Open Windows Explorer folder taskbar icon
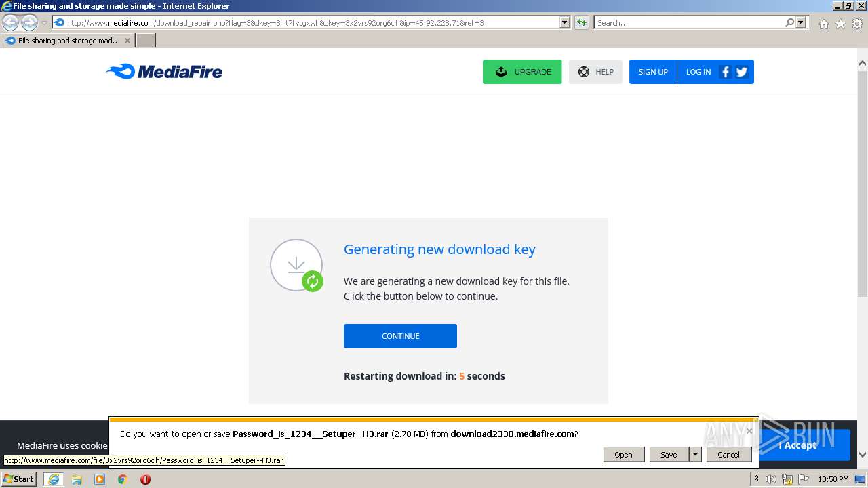Image resolution: width=868 pixels, height=488 pixels. 77,479
